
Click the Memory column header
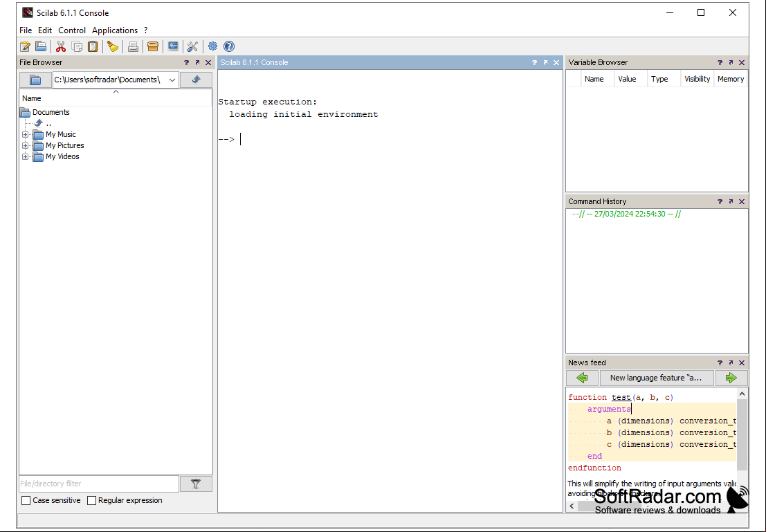[730, 79]
